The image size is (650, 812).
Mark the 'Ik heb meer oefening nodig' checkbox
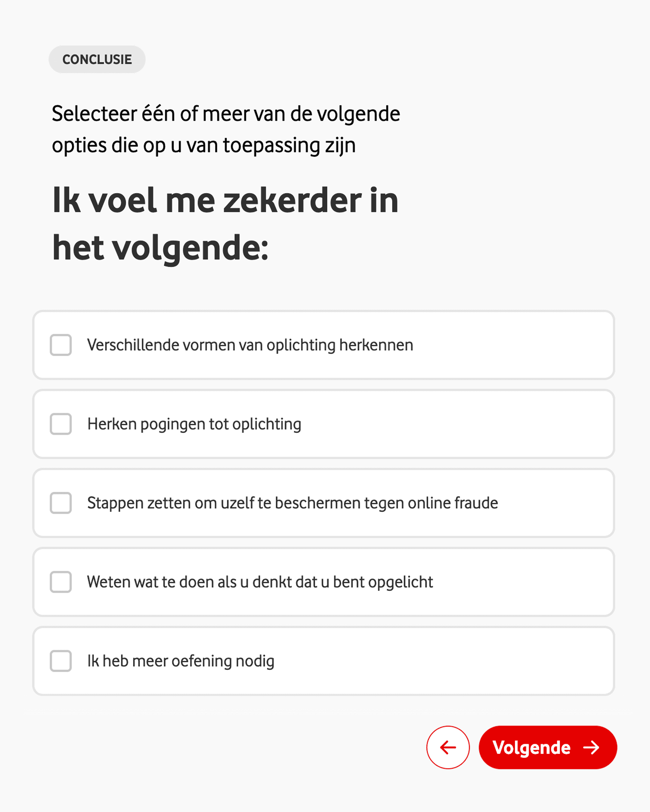click(61, 661)
